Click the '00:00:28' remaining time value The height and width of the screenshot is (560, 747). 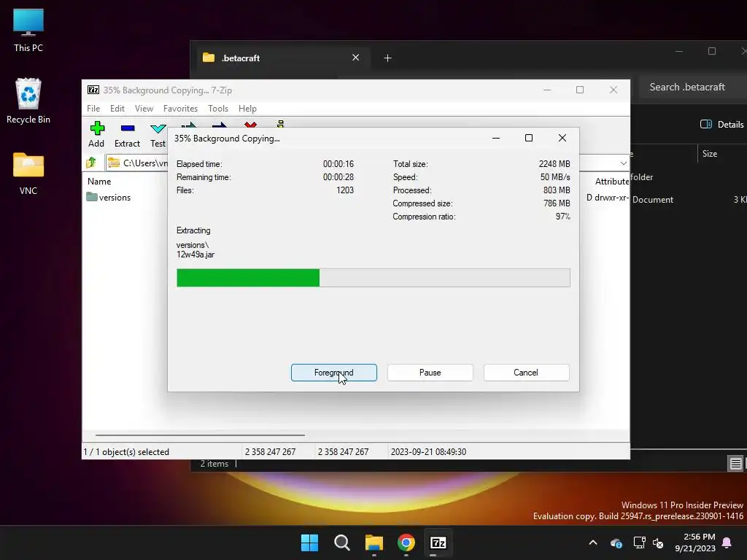point(338,177)
